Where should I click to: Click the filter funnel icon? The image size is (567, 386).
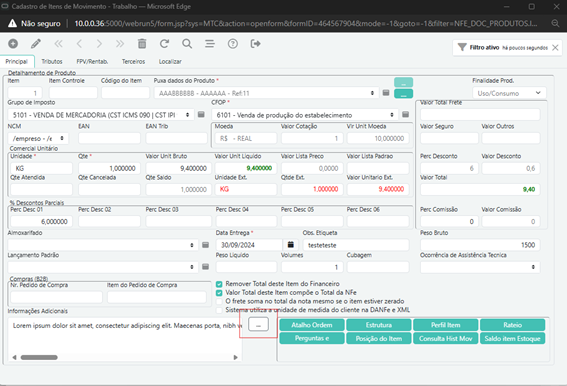click(462, 47)
